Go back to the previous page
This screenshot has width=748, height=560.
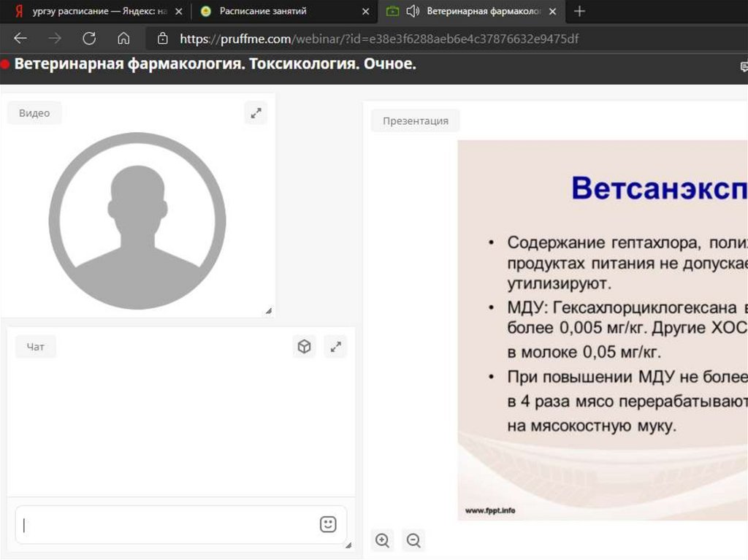(20, 39)
